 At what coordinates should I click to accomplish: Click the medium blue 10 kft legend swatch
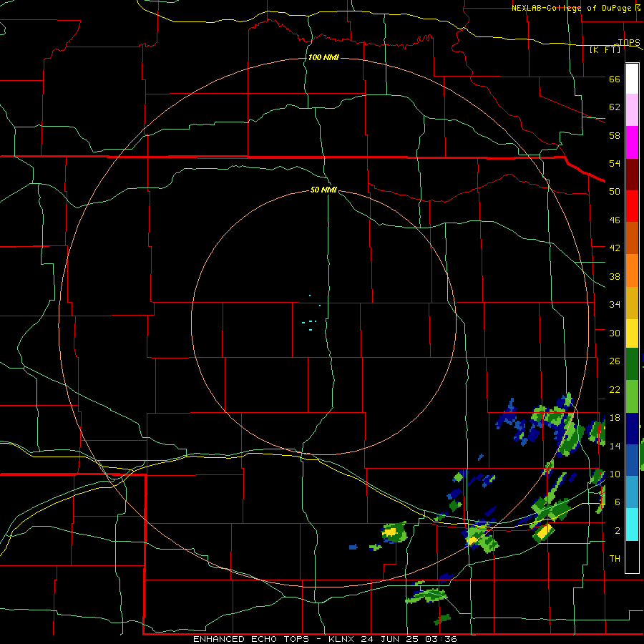632,460
